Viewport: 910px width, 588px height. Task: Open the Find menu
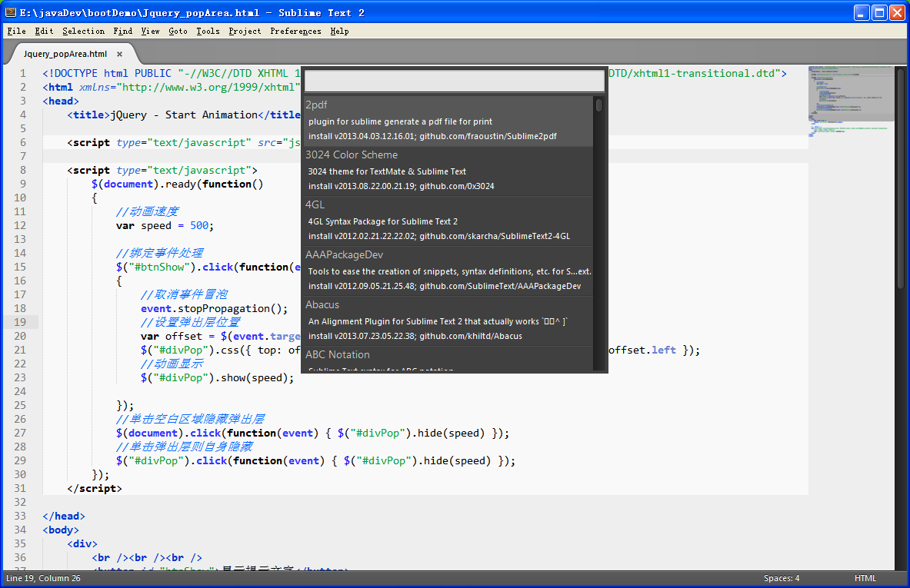(x=122, y=32)
